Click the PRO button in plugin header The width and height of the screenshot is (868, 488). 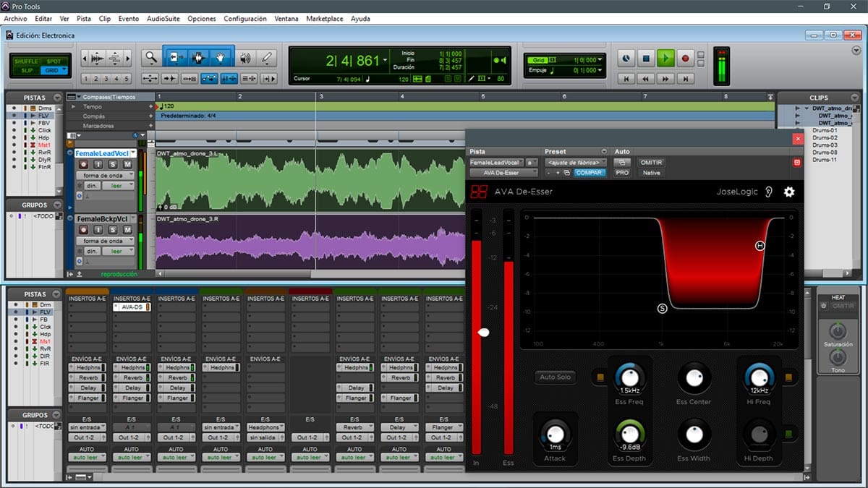[x=622, y=173]
